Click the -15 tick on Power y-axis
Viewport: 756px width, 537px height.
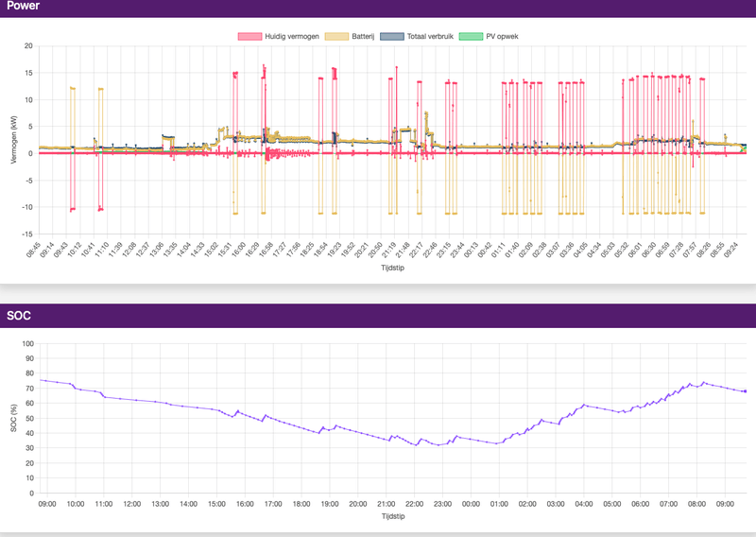click(27, 234)
